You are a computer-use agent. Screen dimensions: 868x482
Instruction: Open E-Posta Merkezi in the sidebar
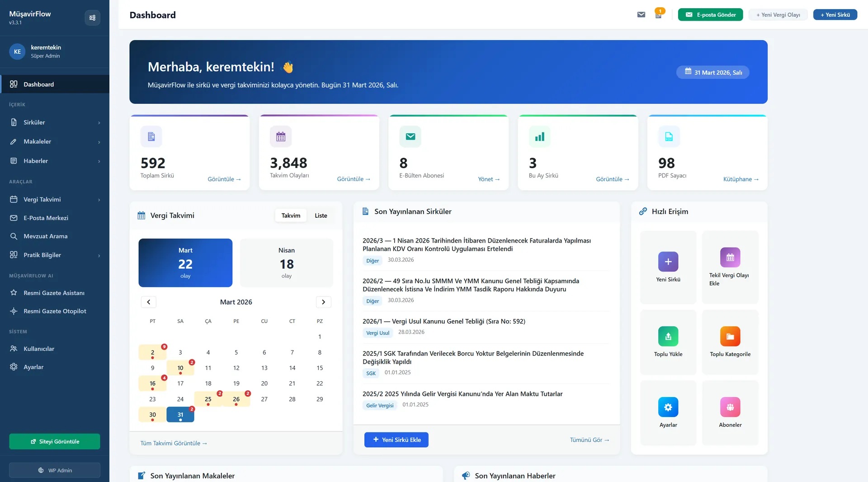55,218
